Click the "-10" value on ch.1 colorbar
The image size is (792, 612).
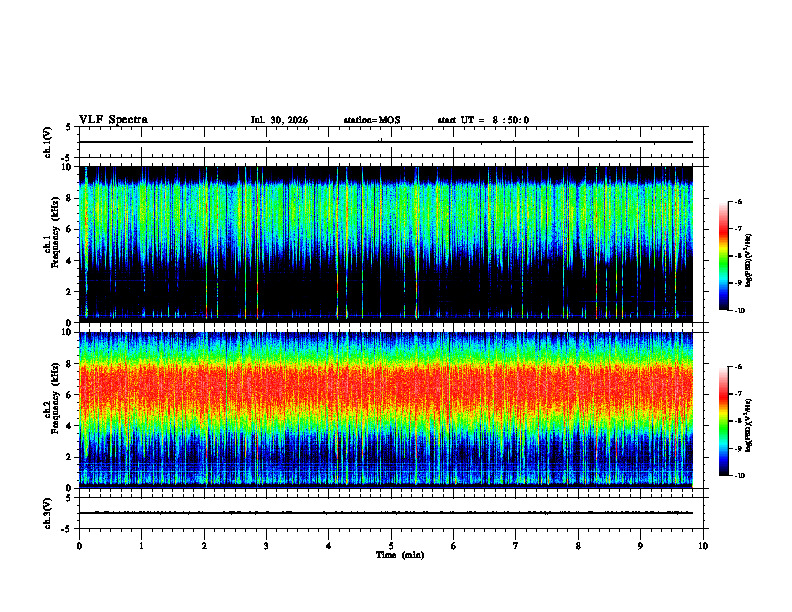pyautogui.click(x=739, y=311)
